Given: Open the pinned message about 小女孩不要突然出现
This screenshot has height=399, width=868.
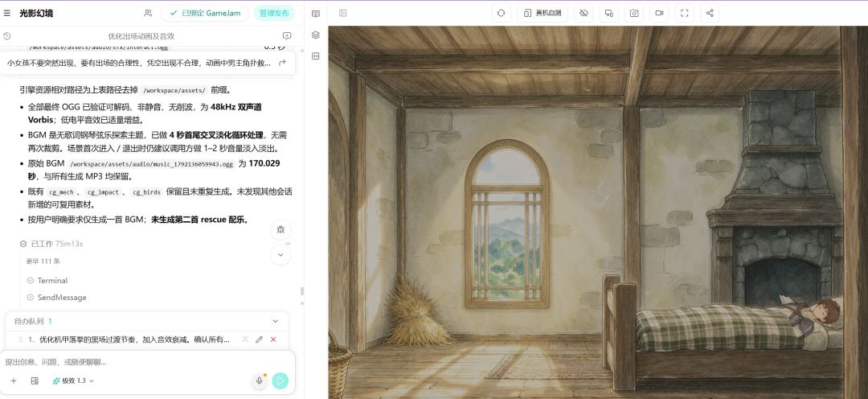Looking at the screenshot, I should pyautogui.click(x=139, y=64).
